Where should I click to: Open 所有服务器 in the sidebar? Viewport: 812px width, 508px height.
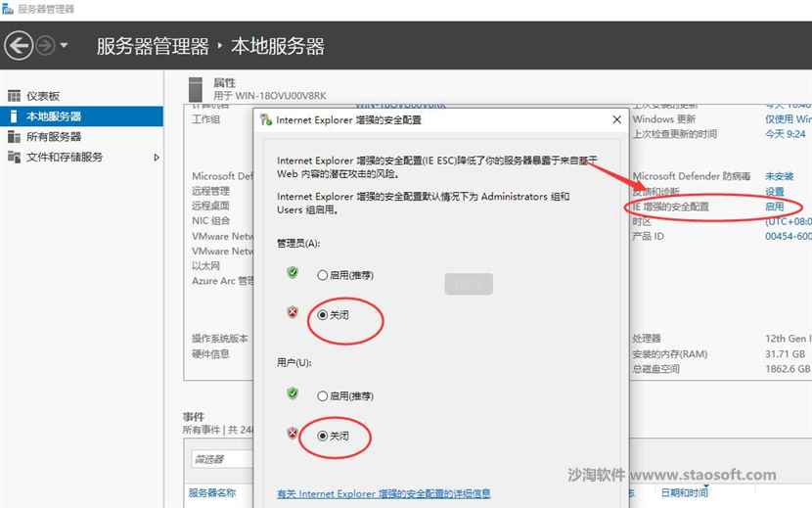[54, 136]
